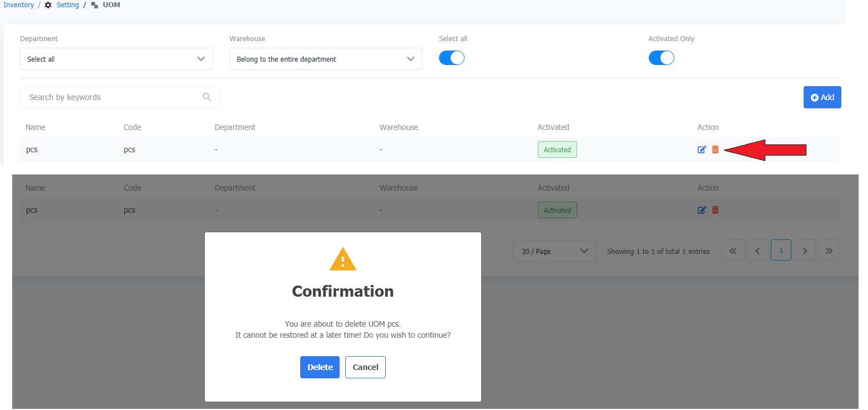Expand the Warehouse filter dropdown
This screenshot has height=410, width=868.
pyautogui.click(x=326, y=59)
